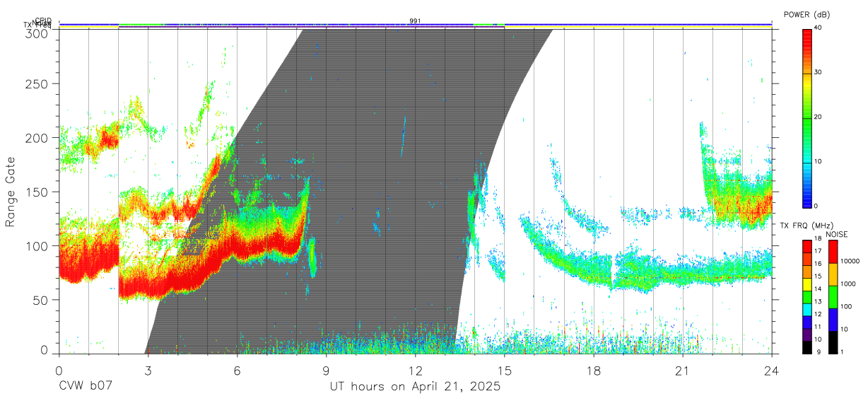Click the 'CVW b07' station label
This screenshot has width=868, height=401.
pyautogui.click(x=85, y=387)
